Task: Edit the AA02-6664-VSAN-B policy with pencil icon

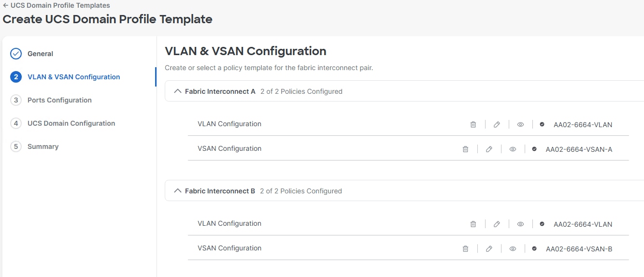Action: [x=489, y=248]
